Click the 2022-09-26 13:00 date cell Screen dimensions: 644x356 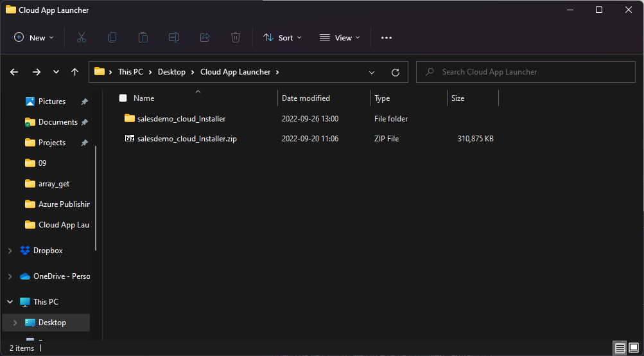(310, 118)
